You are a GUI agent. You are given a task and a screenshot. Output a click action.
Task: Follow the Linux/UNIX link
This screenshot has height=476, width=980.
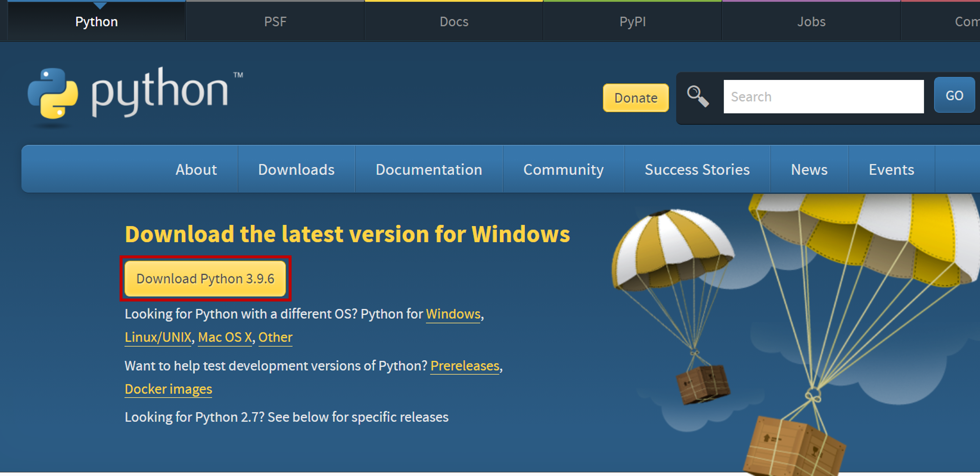158,337
